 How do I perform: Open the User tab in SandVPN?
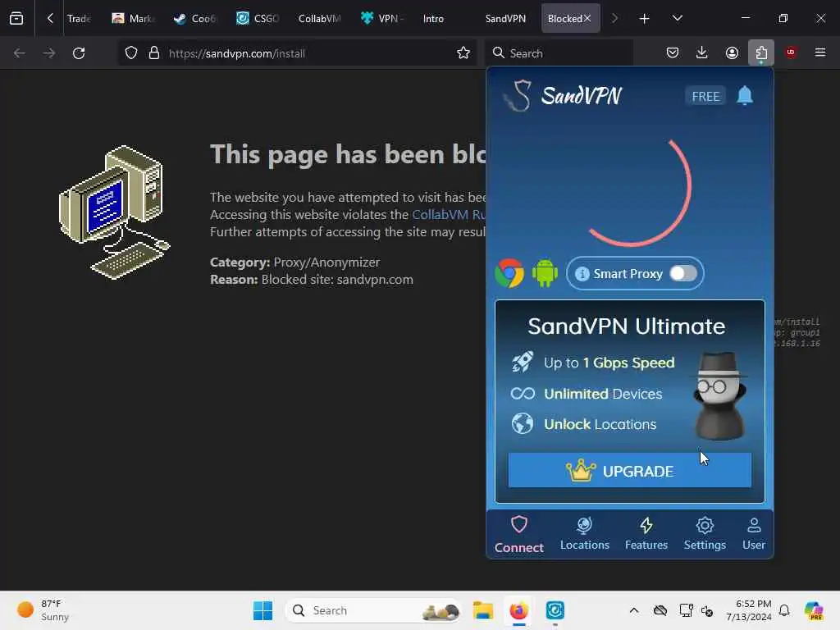pyautogui.click(x=753, y=534)
